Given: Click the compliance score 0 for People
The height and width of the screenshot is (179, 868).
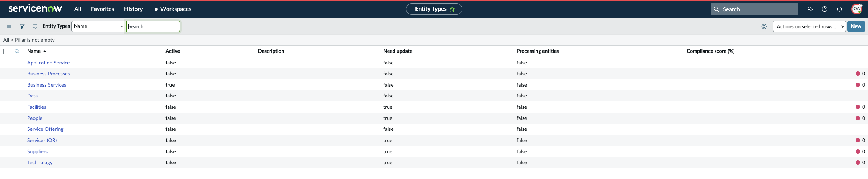Looking at the screenshot, I should pyautogui.click(x=864, y=118).
